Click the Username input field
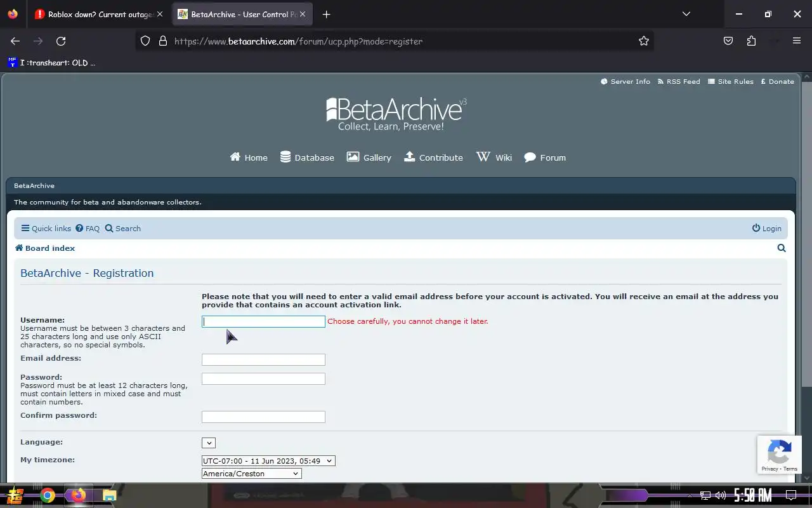Screen dimensions: 812x508 pos(263,321)
